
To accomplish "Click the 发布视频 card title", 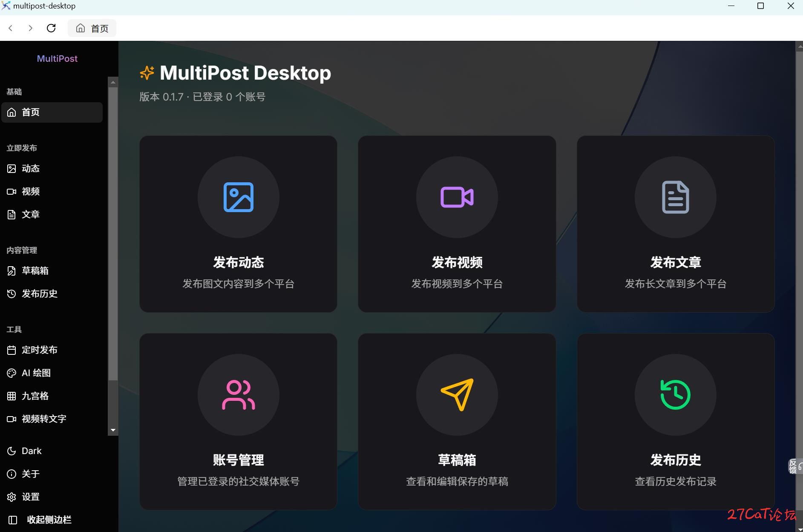I will point(457,262).
